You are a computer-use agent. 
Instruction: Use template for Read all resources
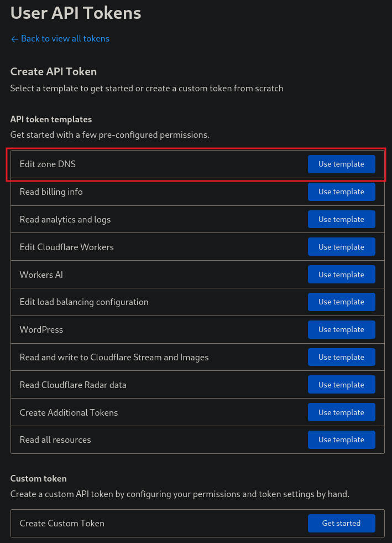coord(342,440)
